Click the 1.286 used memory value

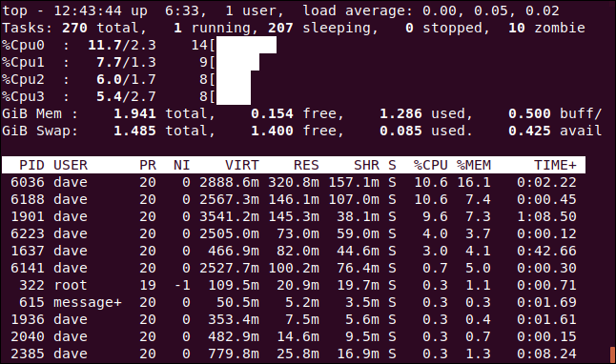(x=400, y=114)
